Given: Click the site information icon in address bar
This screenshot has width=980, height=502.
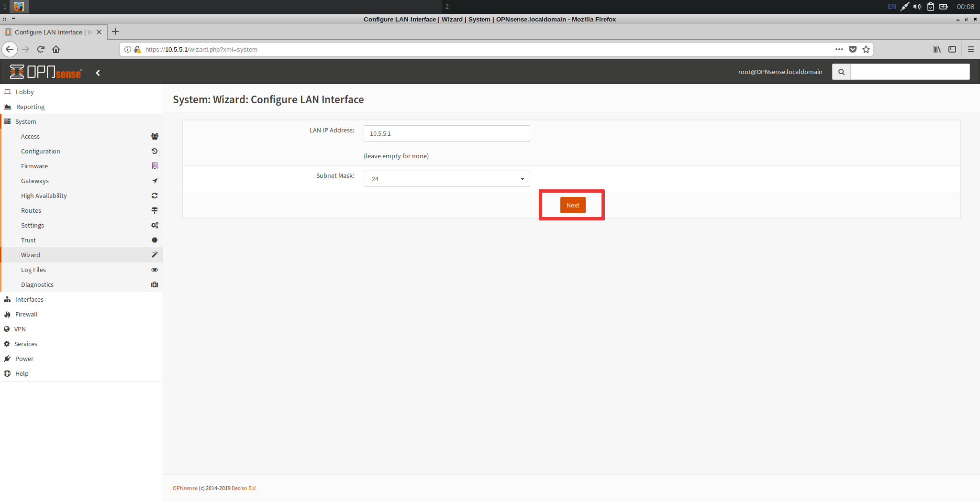Looking at the screenshot, I should click(128, 49).
